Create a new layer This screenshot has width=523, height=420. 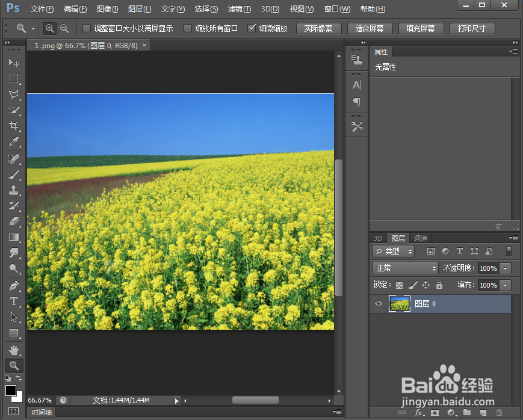click(x=483, y=413)
